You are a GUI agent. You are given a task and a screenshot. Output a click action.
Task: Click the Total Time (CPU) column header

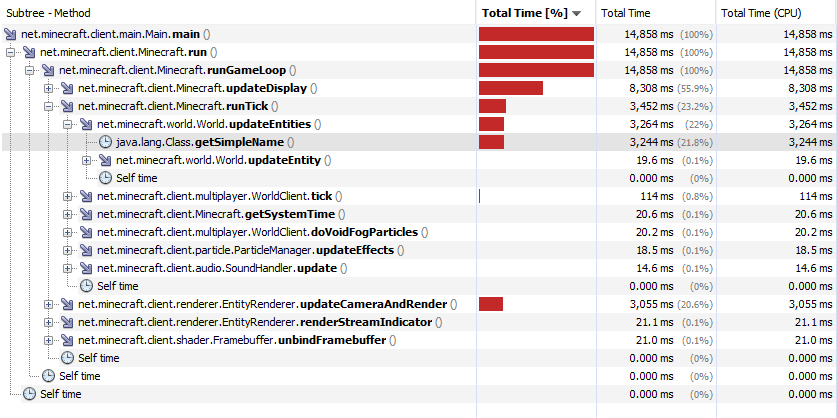click(776, 13)
